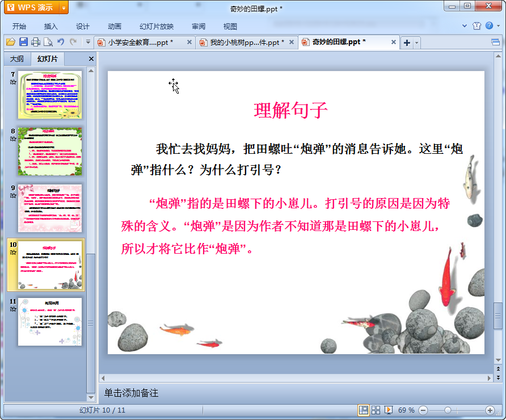Open the 幻灯片放映 menu tab
Image resolution: width=506 pixels, height=420 pixels.
(x=157, y=27)
